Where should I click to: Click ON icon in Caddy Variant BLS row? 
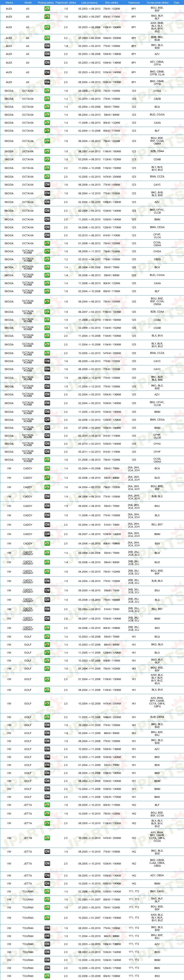coord(47,600)
